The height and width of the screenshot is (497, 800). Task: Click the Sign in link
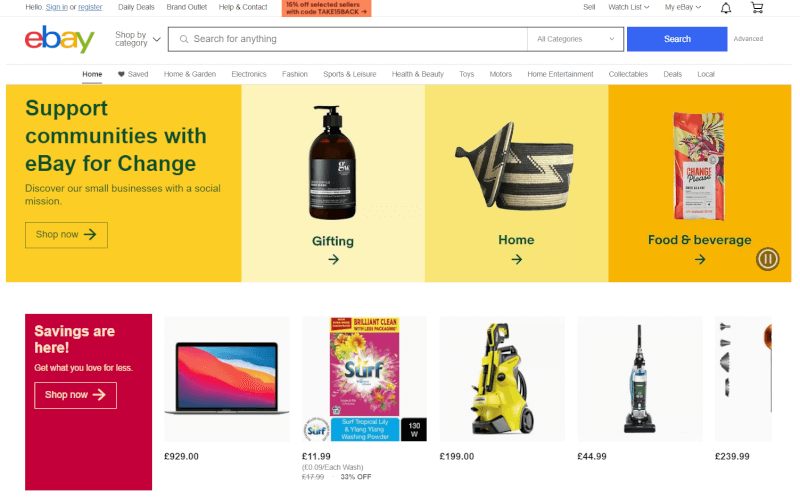point(57,7)
